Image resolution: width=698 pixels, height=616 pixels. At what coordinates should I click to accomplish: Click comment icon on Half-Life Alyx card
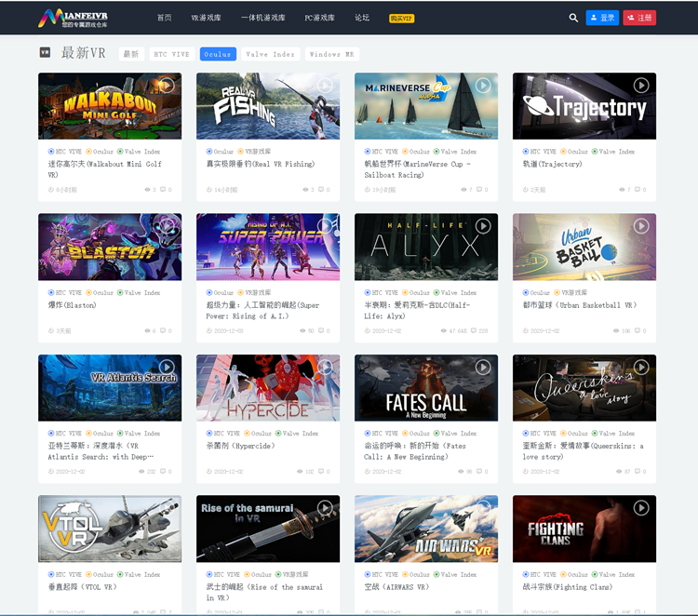point(474,330)
